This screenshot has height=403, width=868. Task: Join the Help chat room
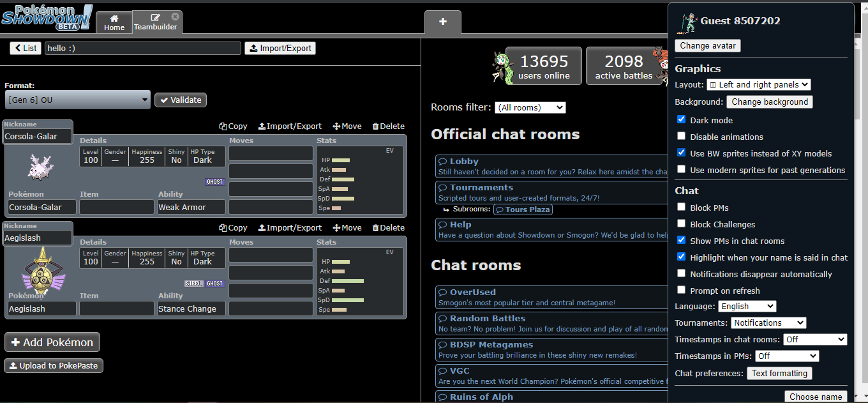point(551,230)
